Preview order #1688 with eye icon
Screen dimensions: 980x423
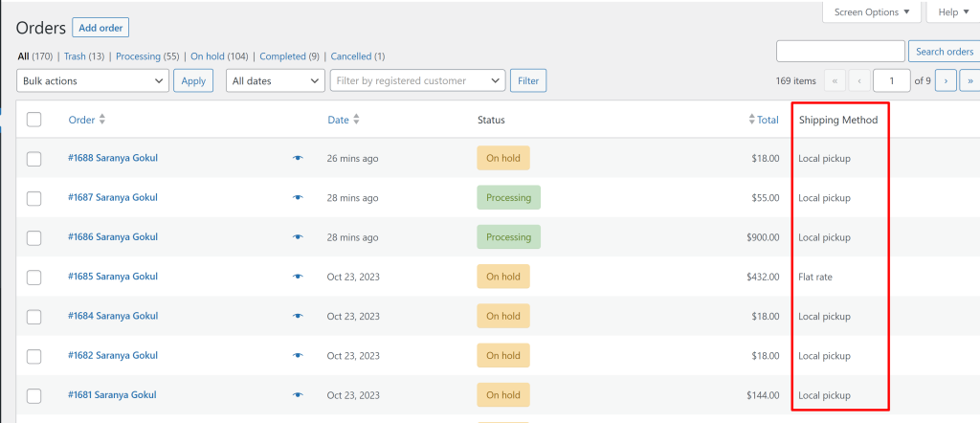(x=298, y=158)
